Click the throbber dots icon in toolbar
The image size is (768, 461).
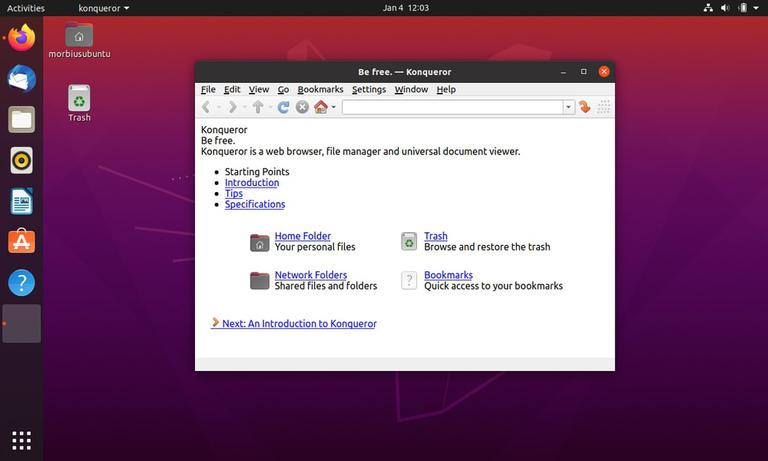click(x=603, y=107)
